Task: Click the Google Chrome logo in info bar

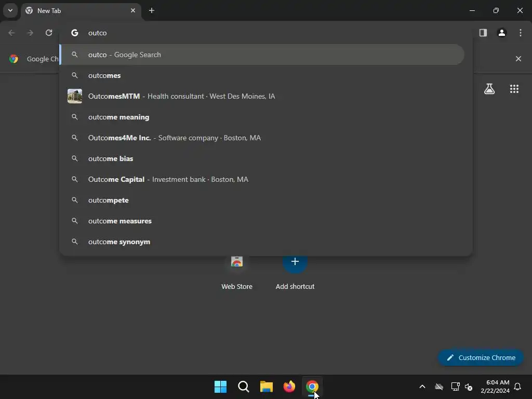Action: click(14, 59)
